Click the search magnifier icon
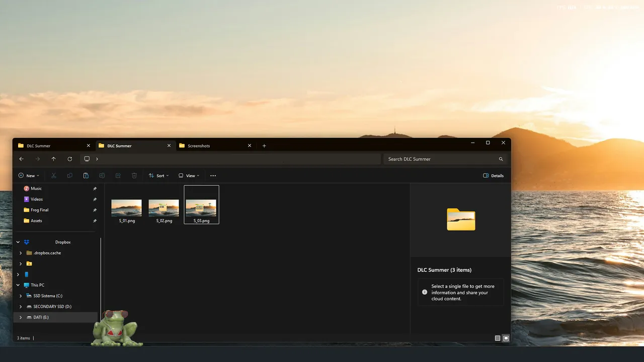Viewport: 644px width, 362px height. (501, 159)
